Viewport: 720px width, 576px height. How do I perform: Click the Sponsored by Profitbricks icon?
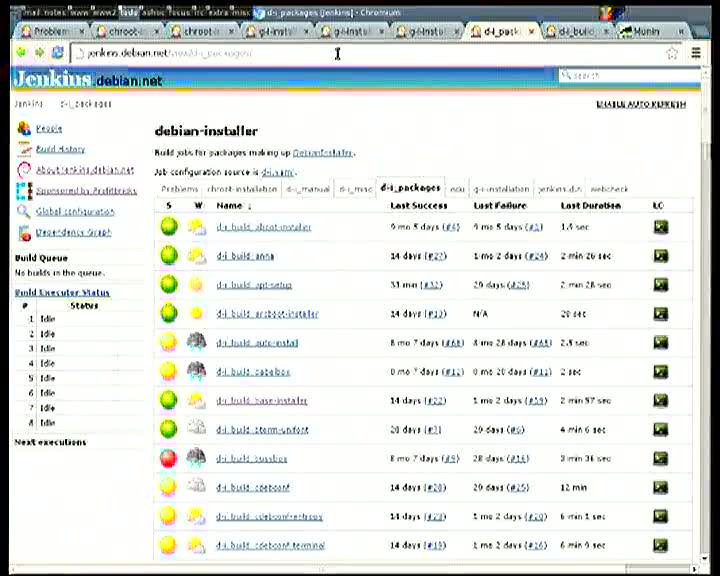tap(24, 191)
